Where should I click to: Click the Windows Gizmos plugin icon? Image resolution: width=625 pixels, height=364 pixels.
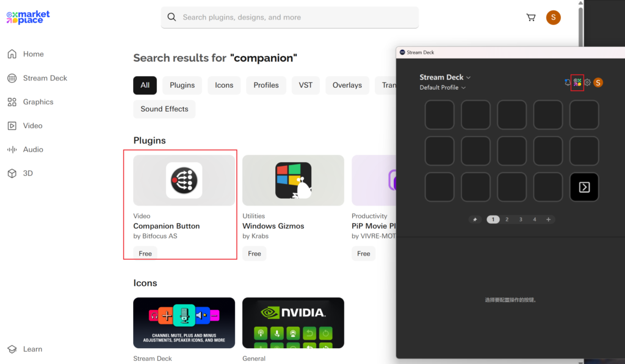tap(293, 180)
